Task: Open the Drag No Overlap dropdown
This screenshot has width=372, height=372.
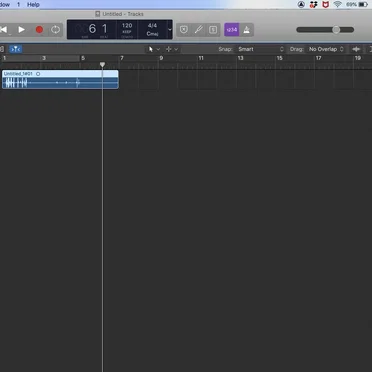Action: [x=326, y=49]
